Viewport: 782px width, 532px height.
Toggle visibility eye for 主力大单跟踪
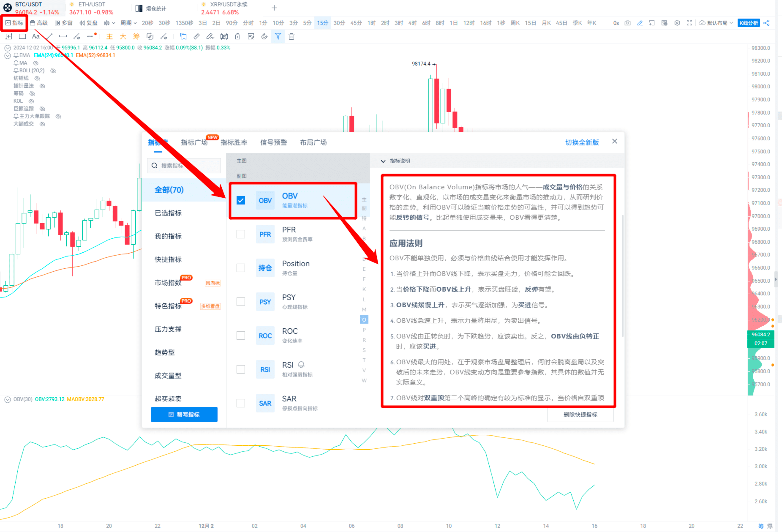pyautogui.click(x=58, y=116)
